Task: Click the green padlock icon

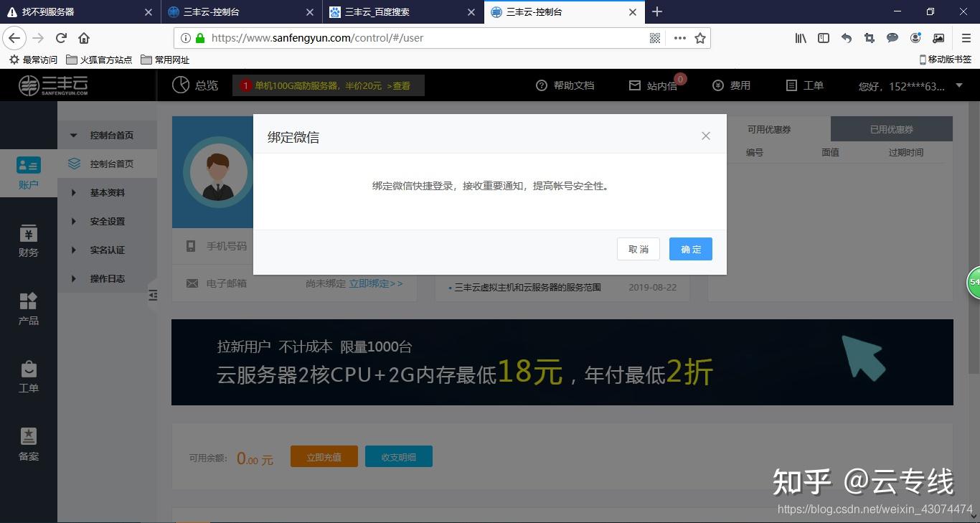Action: [x=200, y=38]
